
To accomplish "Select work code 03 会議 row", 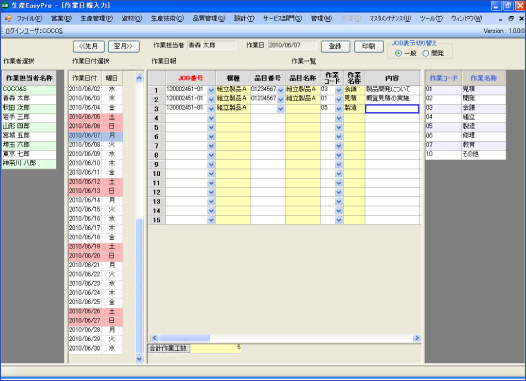I will [466, 108].
